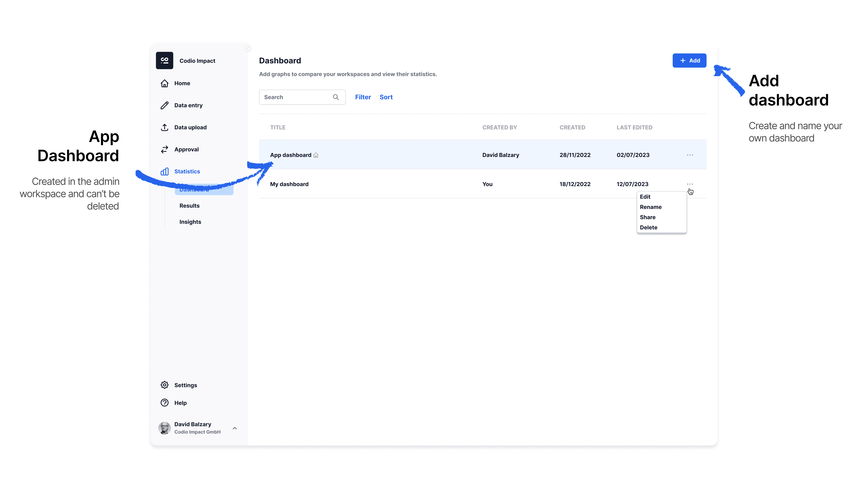Choose Delete from the context menu
Screen dimensions: 868x488
pos(649,228)
